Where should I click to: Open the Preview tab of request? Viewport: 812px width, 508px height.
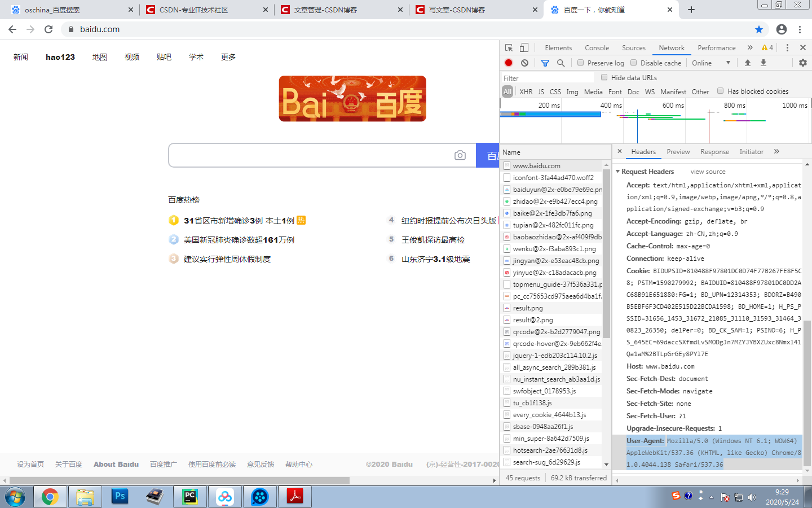678,152
